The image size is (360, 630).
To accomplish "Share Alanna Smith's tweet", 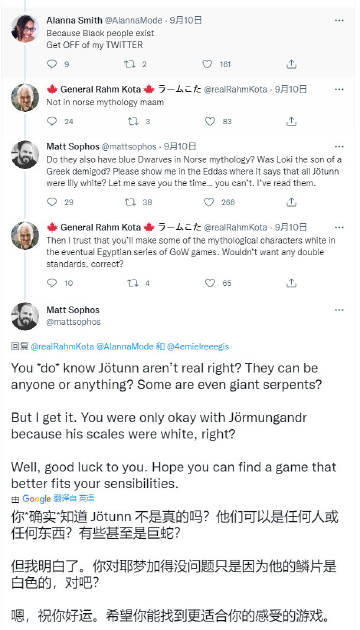I will (292, 64).
